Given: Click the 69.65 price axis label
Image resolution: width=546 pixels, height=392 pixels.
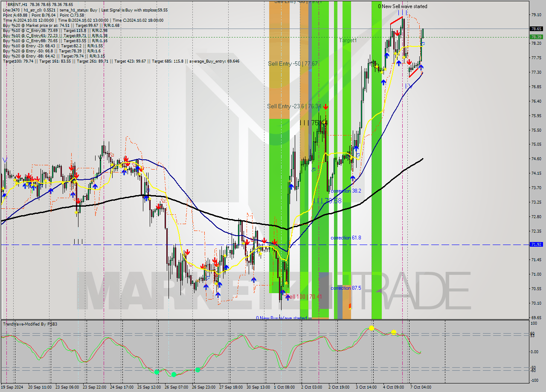Looking at the screenshot, I should tap(536, 317).
